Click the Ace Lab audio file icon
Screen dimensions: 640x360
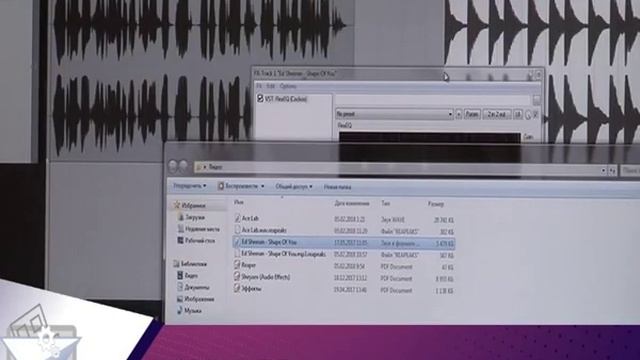click(238, 218)
